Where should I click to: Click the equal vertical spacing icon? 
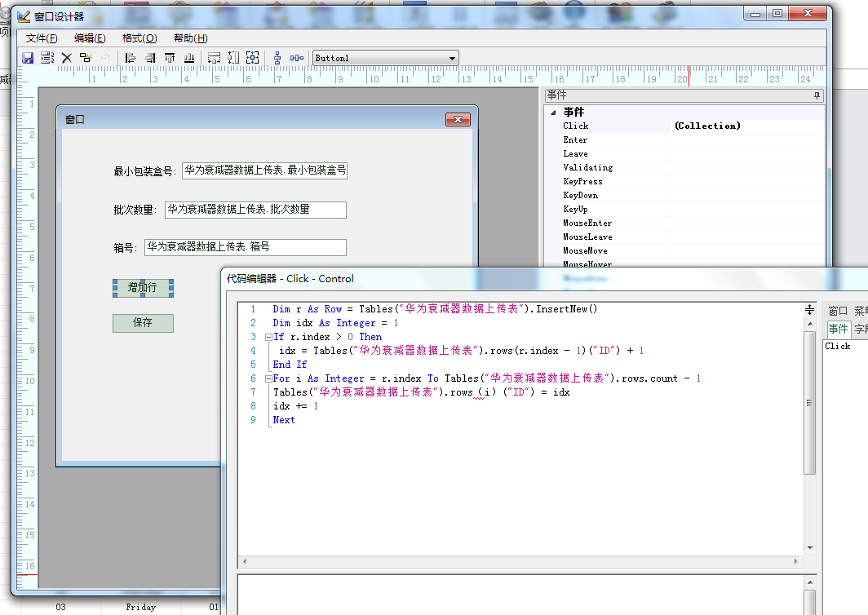(277, 58)
